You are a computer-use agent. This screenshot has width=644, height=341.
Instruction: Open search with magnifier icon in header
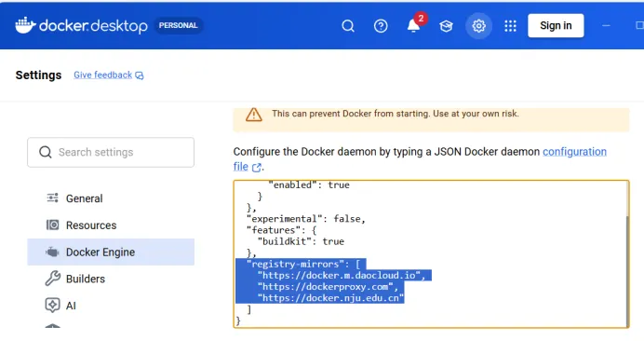pyautogui.click(x=348, y=26)
